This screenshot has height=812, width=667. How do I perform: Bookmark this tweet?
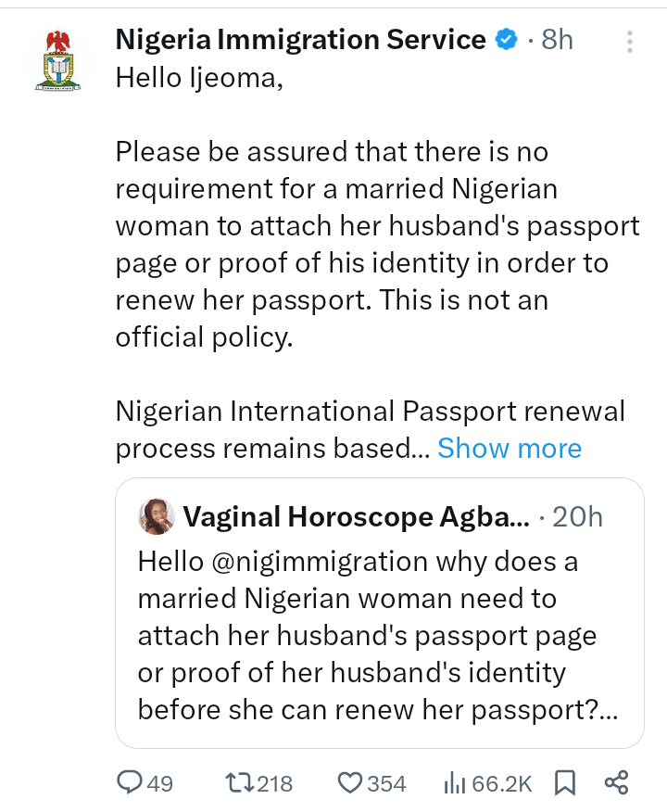coord(564,783)
